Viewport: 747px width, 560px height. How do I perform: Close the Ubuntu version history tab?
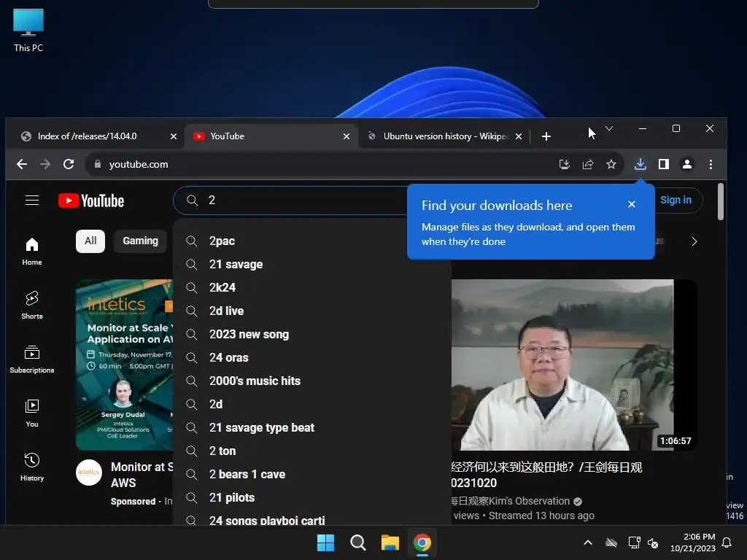[x=519, y=136]
